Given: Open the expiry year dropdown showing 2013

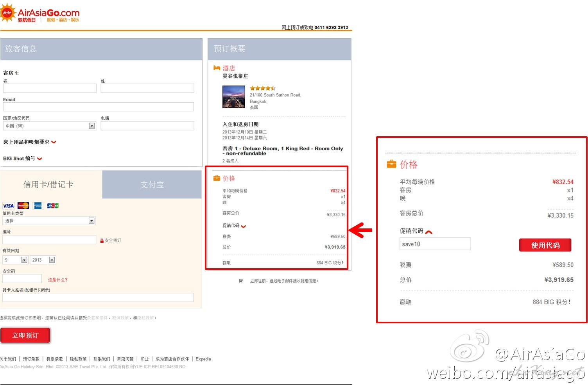Looking at the screenshot, I should (x=43, y=260).
